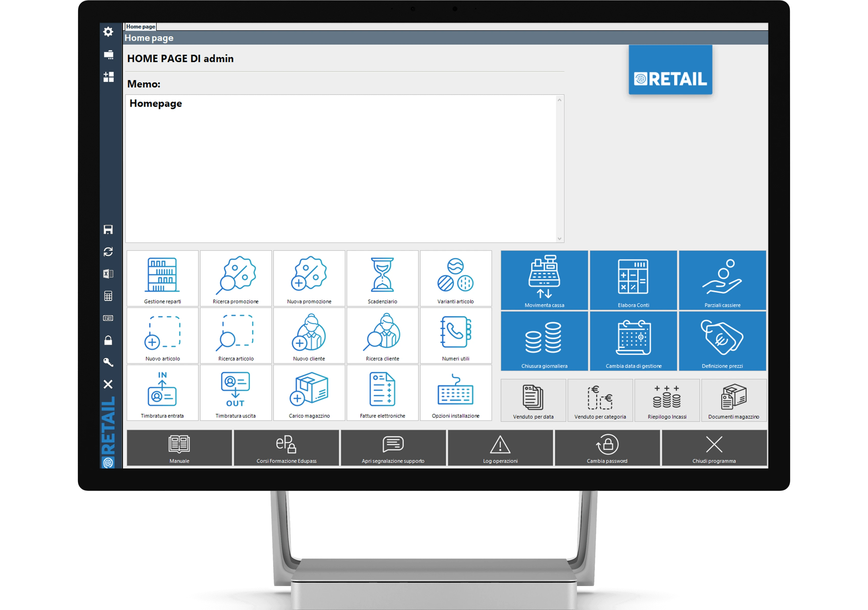Click the padlock icon in sidebar
Image resolution: width=868 pixels, height=610 pixels.
pos(108,340)
